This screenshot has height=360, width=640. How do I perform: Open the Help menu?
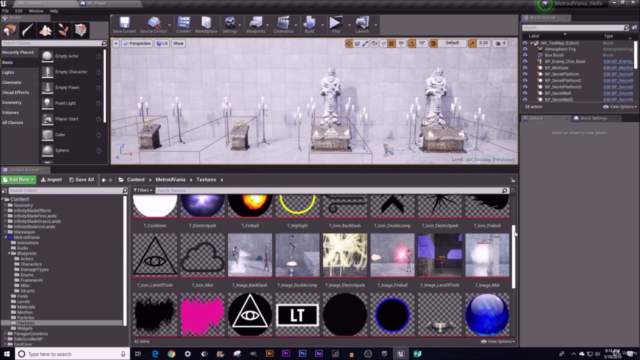pyautogui.click(x=53, y=11)
